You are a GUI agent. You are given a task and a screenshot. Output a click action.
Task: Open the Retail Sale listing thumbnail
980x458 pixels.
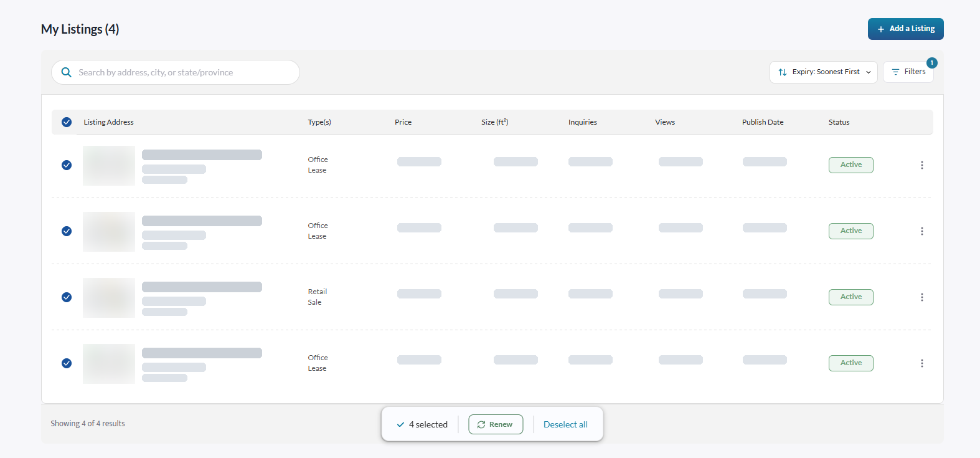(x=109, y=298)
